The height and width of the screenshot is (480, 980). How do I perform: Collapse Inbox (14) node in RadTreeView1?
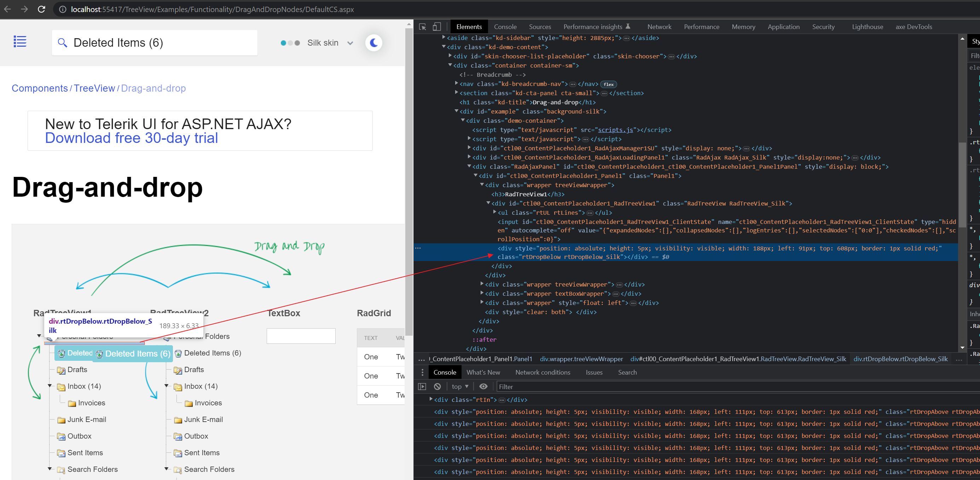(50, 386)
